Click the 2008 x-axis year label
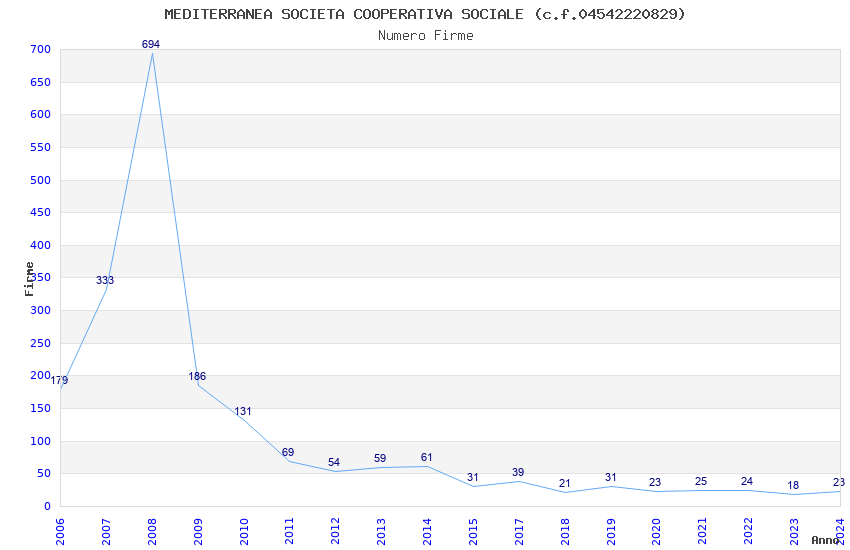 tap(152, 532)
